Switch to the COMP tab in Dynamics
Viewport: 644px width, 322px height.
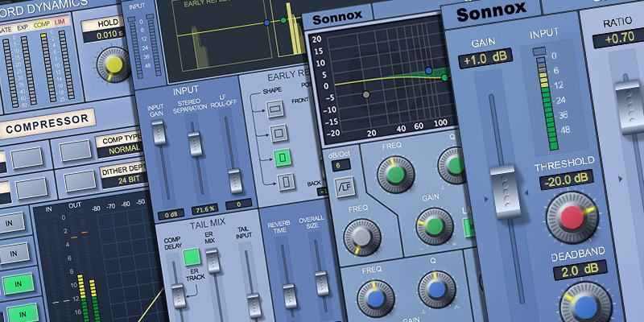click(x=42, y=24)
